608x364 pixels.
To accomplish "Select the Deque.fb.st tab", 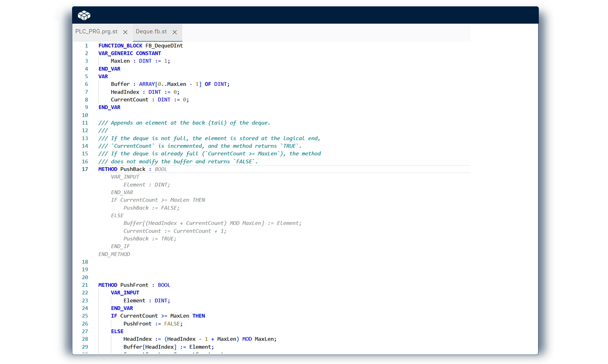I will [x=151, y=32].
